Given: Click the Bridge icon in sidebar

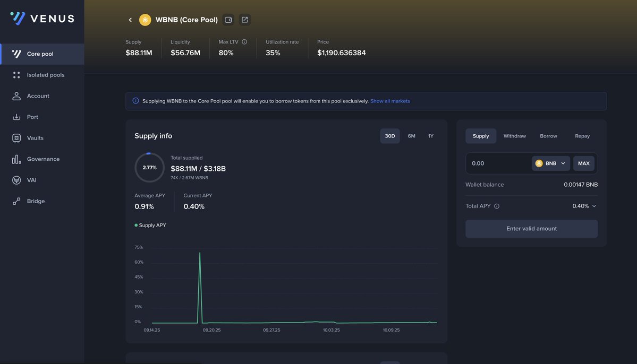Looking at the screenshot, I should click(16, 201).
